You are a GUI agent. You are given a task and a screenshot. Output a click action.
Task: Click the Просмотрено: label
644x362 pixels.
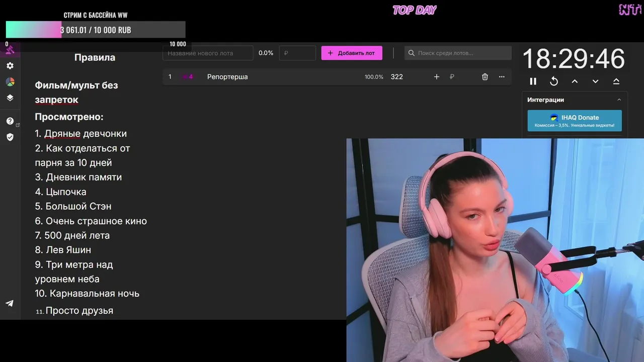(69, 117)
